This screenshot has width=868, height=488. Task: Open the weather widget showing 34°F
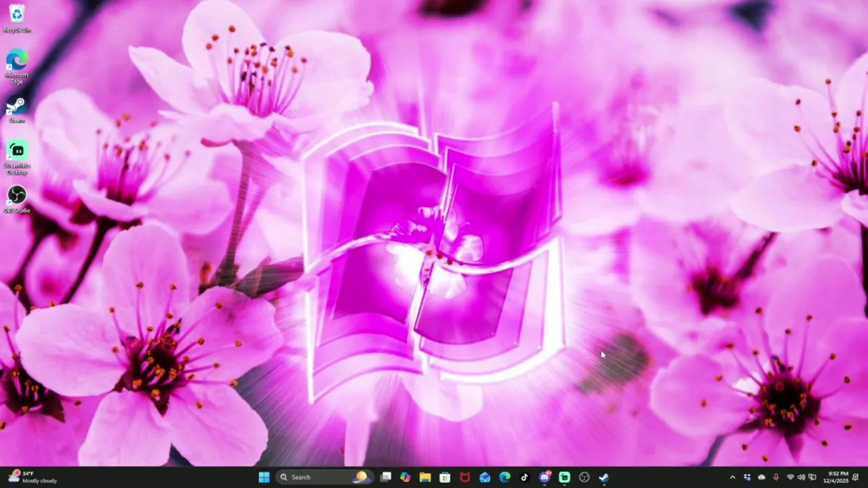[x=33, y=477]
